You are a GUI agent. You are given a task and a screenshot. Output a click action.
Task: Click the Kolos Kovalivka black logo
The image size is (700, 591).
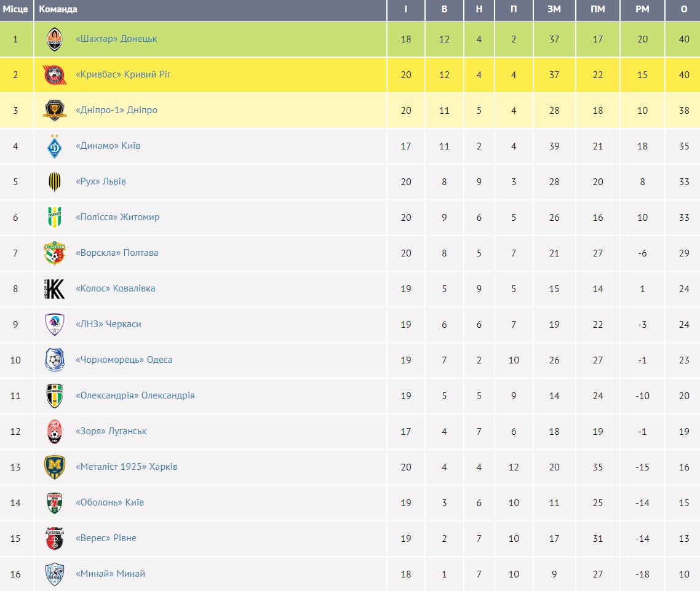pos(55,289)
